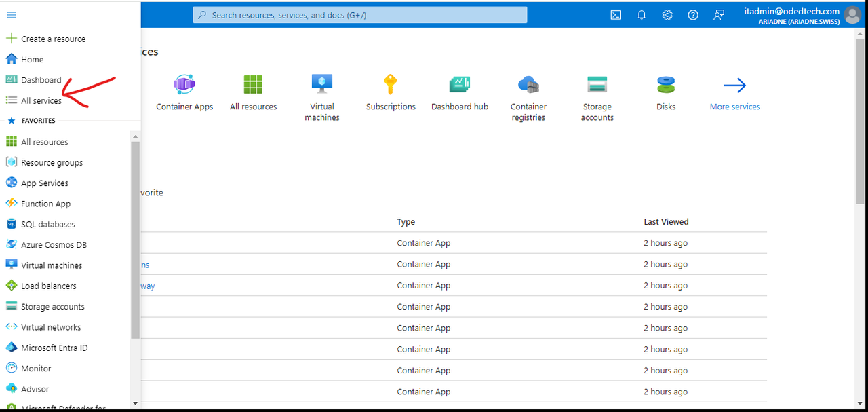Screen dimensions: 868x412
Task: Click More services arrow link
Action: [x=735, y=94]
